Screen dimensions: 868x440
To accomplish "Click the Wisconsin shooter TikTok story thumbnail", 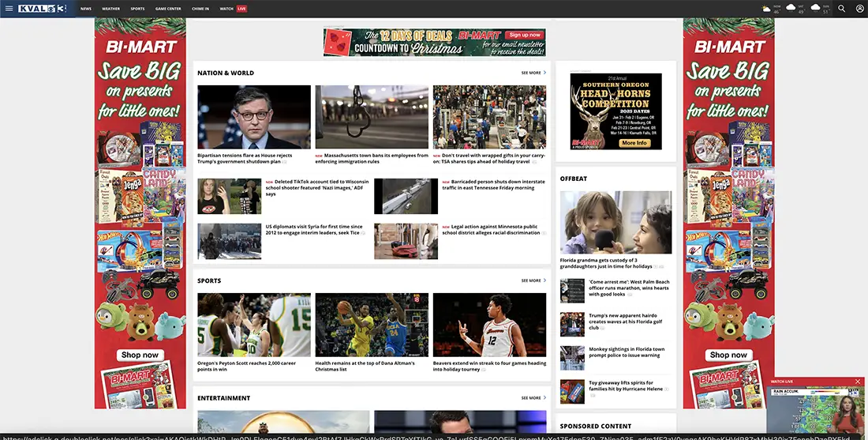I will coord(229,196).
